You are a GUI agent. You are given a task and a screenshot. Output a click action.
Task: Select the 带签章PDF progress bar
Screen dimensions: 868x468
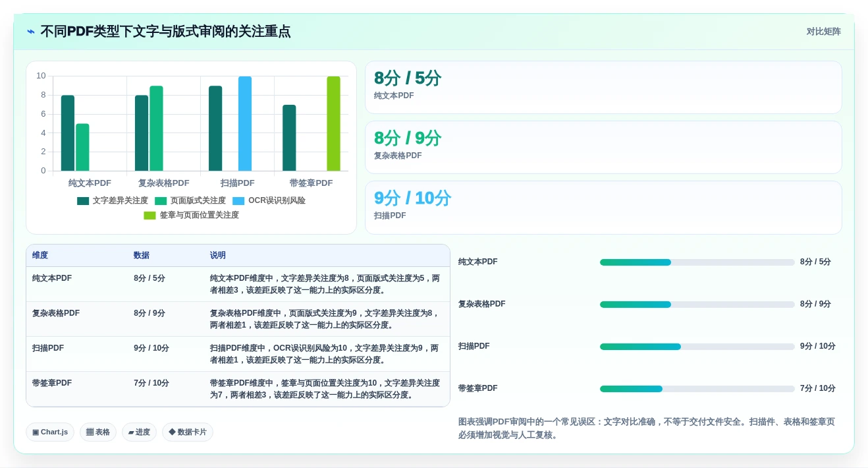697,389
